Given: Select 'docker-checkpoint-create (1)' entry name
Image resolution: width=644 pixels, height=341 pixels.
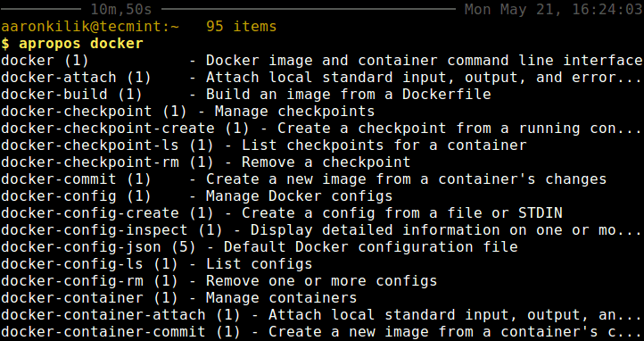Looking at the screenshot, I should [x=125, y=129].
